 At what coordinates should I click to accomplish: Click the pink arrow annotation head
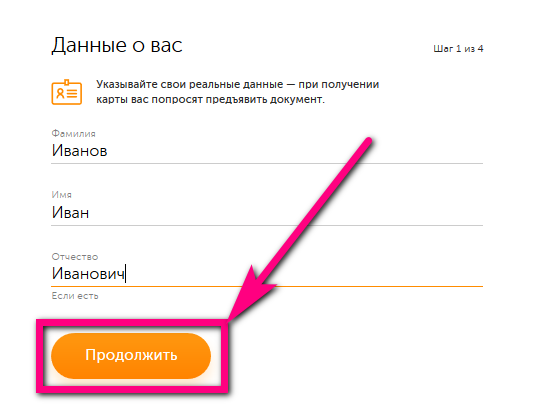[253, 291]
